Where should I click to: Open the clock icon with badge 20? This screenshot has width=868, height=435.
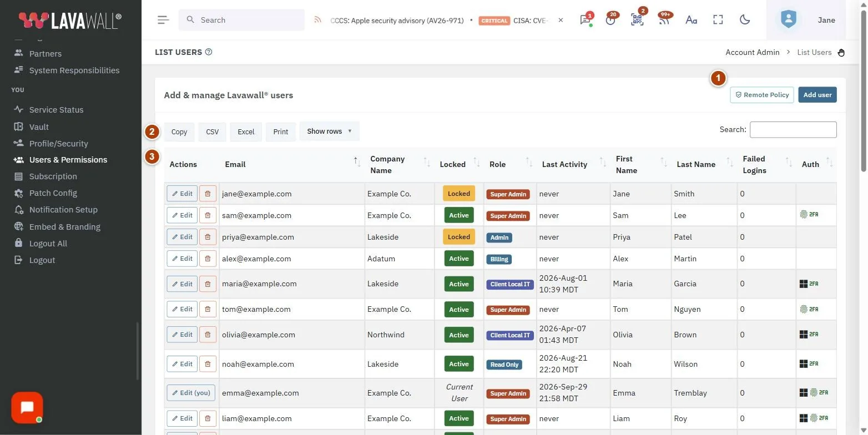pos(611,20)
